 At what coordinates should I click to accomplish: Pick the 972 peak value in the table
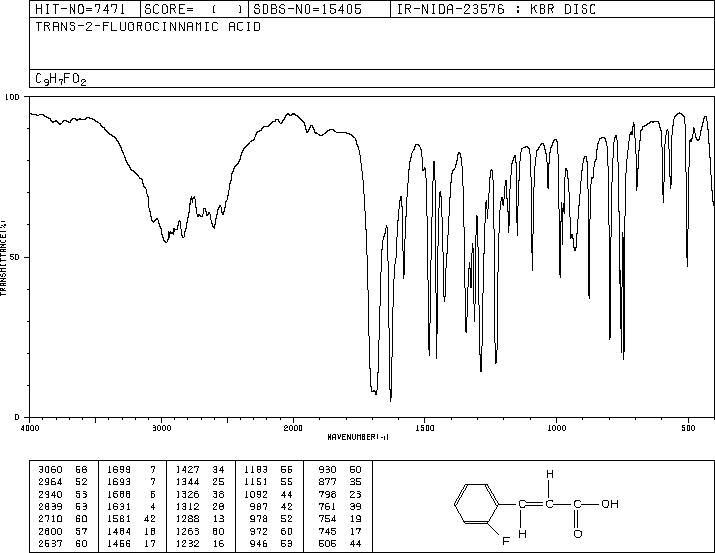click(x=259, y=531)
